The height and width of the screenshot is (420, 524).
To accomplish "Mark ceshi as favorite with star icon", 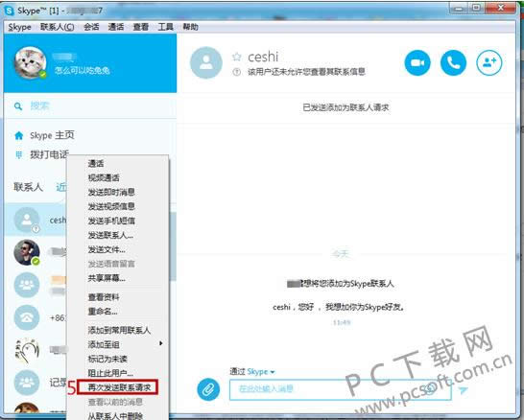I will click(237, 58).
